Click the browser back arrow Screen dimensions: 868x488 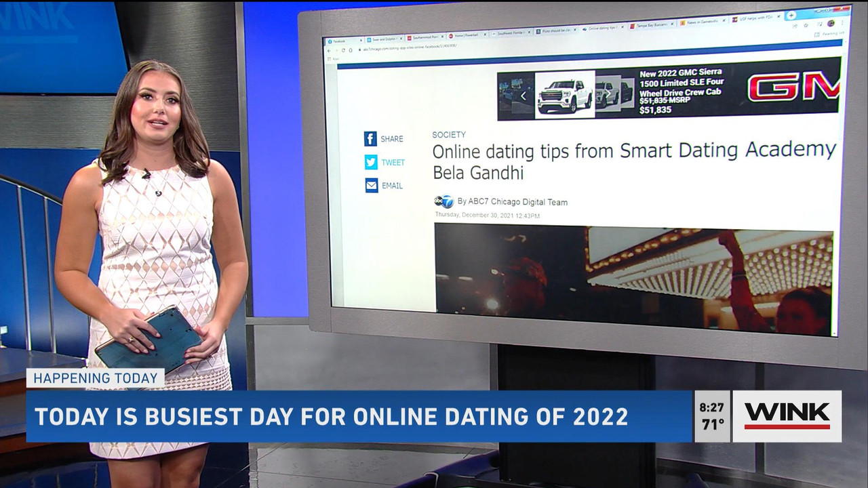click(x=330, y=51)
